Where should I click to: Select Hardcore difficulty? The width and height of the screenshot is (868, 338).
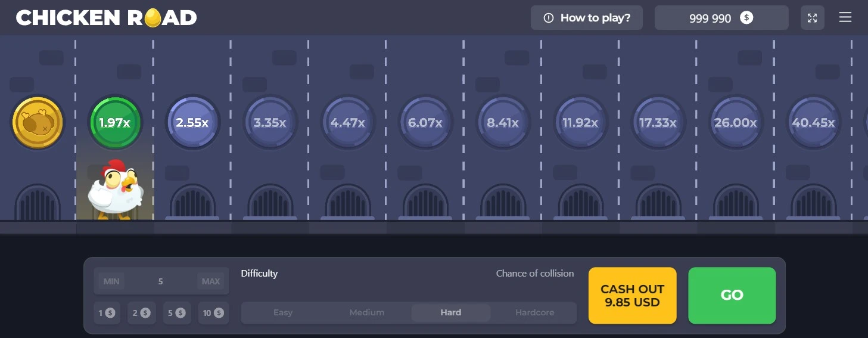pyautogui.click(x=534, y=312)
